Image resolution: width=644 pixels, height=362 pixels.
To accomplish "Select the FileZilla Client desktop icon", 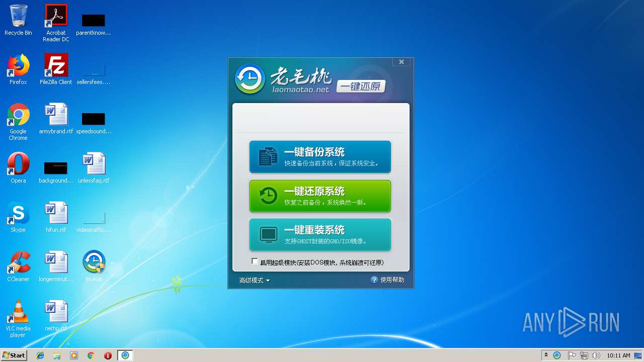I will pyautogui.click(x=56, y=69).
